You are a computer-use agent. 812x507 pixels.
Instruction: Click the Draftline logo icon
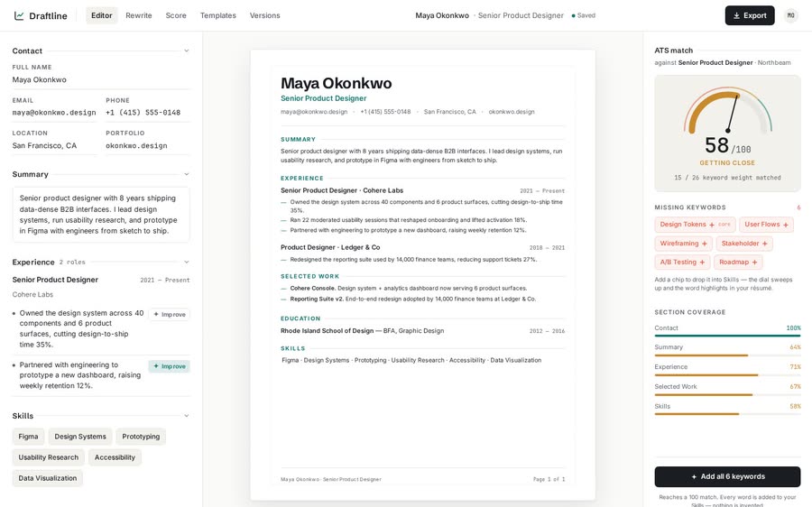tap(19, 15)
